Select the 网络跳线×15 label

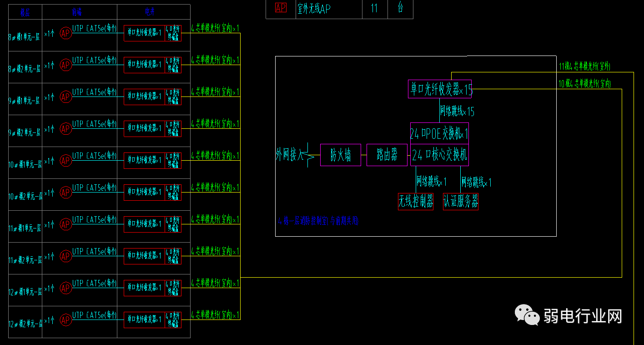[x=457, y=111]
